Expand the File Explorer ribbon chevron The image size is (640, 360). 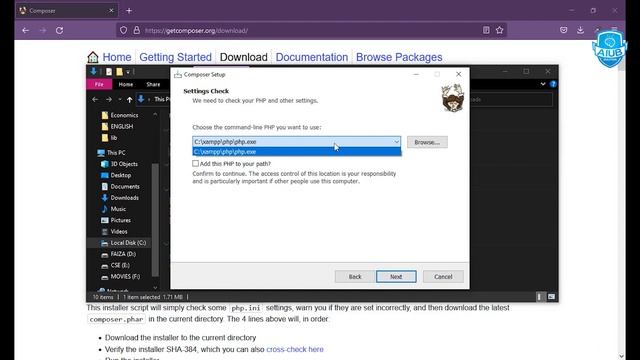tap(543, 84)
